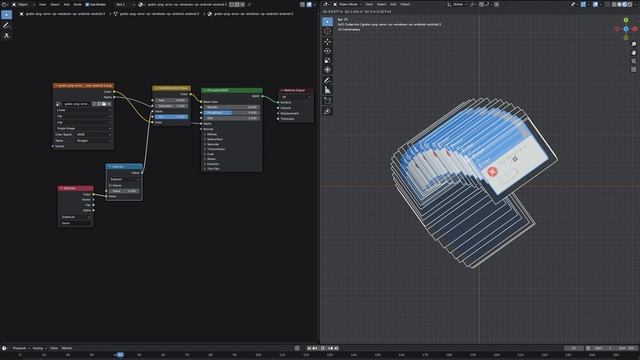The height and width of the screenshot is (360, 640).
Task: Switch to rendered viewport shading
Action: 630,4
